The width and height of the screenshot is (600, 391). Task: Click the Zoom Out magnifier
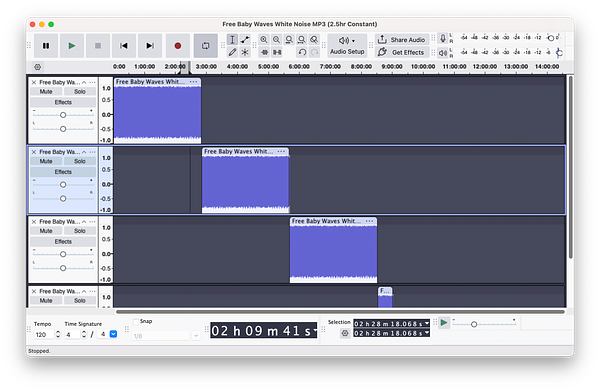click(x=276, y=39)
